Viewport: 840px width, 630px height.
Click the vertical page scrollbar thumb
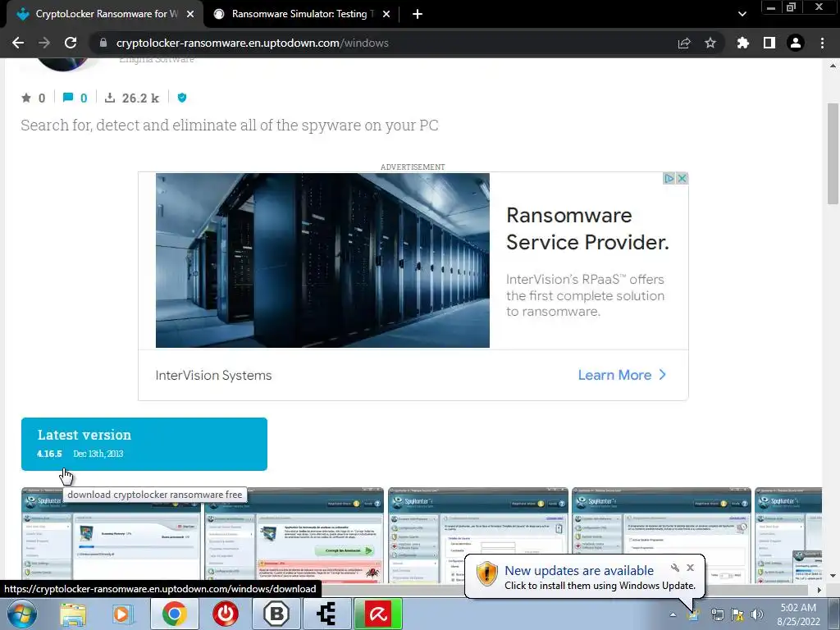[x=833, y=153]
